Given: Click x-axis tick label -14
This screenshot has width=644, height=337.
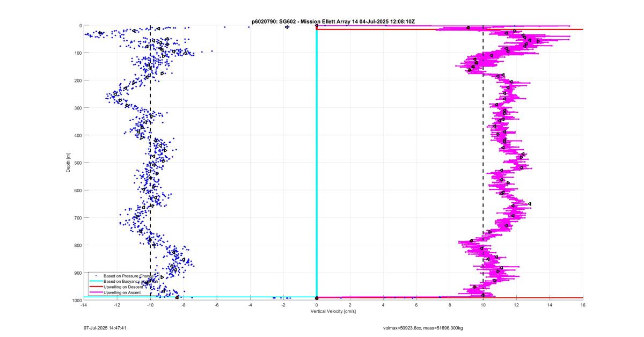Looking at the screenshot, I should 84,305.
